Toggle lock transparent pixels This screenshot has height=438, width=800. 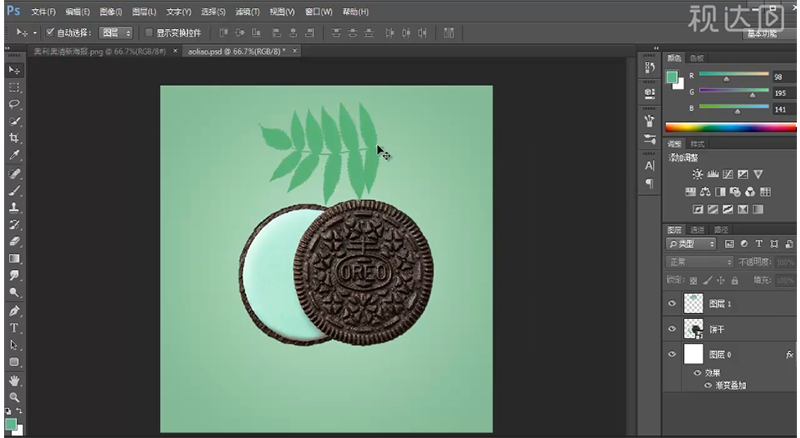693,280
